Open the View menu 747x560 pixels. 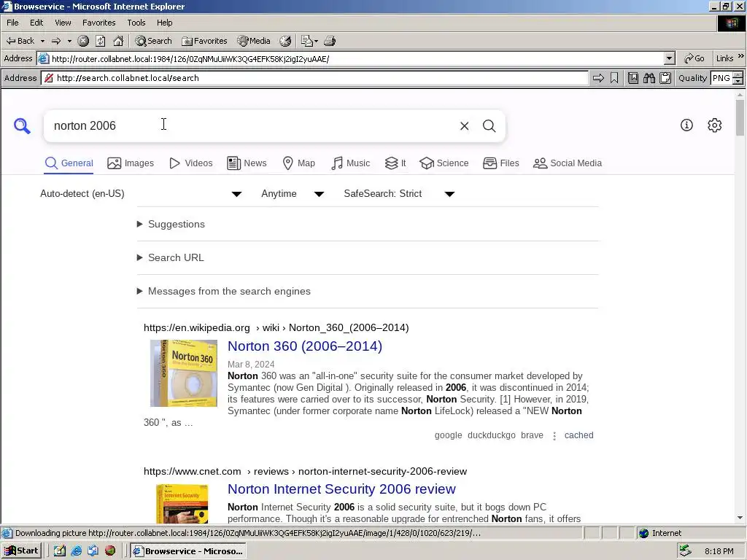click(x=63, y=23)
